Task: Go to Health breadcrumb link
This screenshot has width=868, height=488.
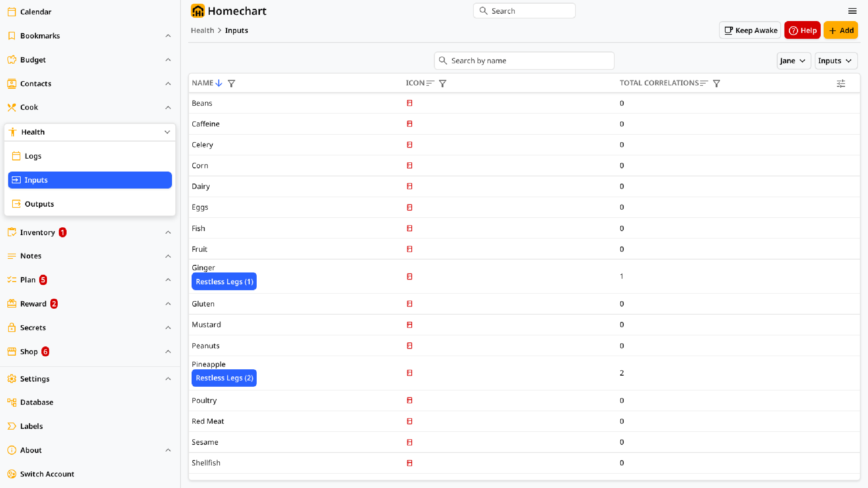Action: [202, 30]
